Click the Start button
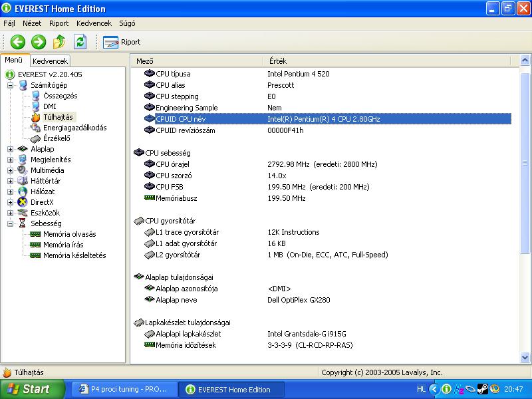 (x=33, y=389)
